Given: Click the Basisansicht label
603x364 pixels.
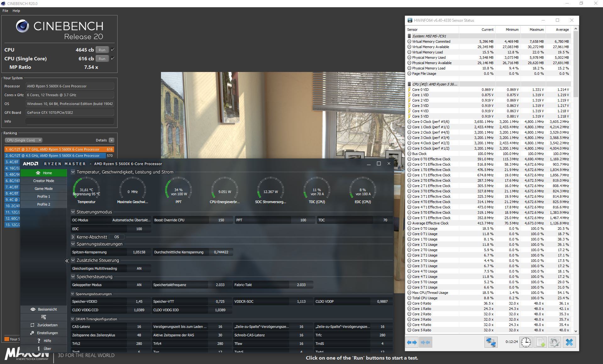Looking at the screenshot, I should (x=47, y=309).
